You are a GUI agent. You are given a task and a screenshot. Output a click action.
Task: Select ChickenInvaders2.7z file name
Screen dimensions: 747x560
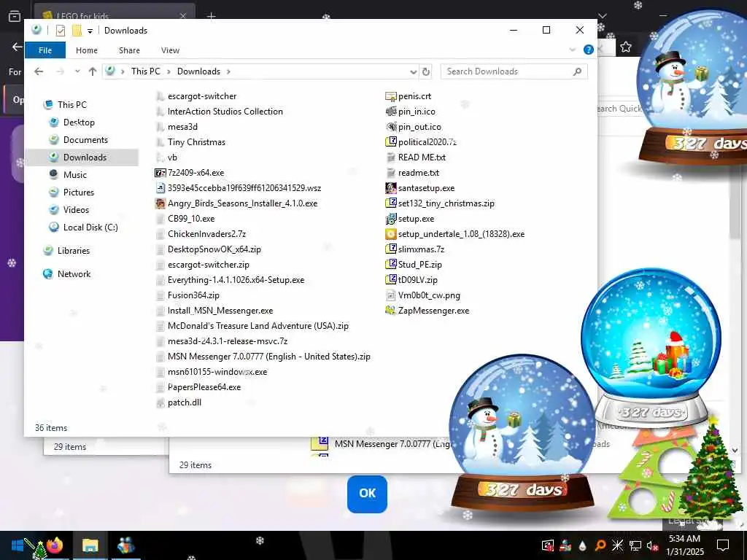(206, 234)
